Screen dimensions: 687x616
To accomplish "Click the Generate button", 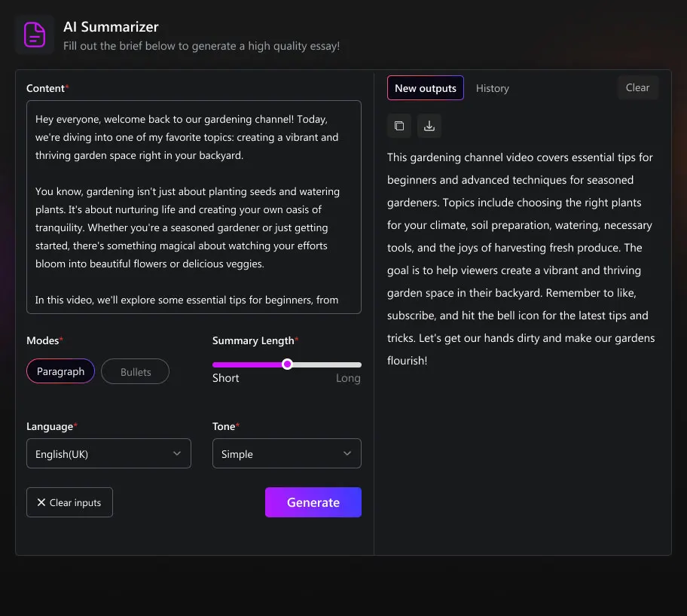I will 313,502.
